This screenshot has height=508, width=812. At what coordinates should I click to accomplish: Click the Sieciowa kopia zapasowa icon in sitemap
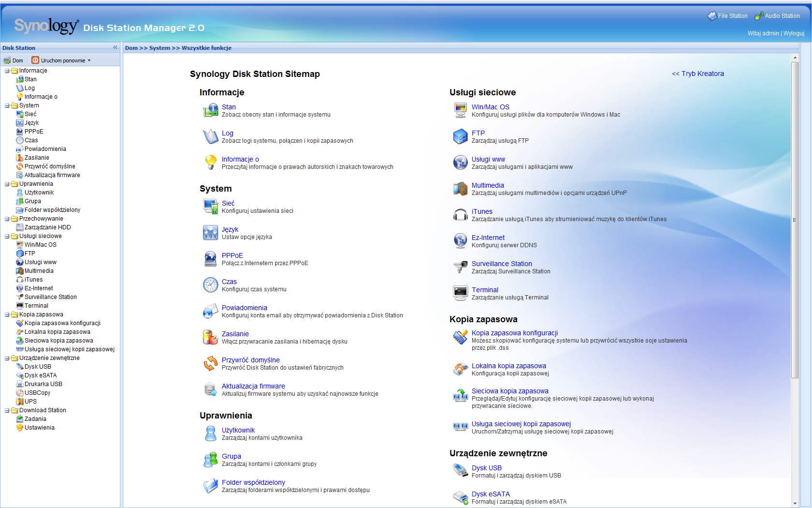[x=460, y=395]
